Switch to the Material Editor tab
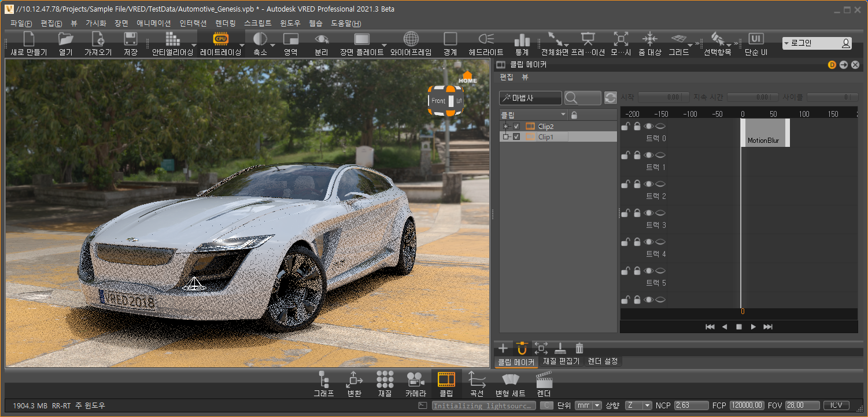868x417 pixels. pyautogui.click(x=561, y=361)
